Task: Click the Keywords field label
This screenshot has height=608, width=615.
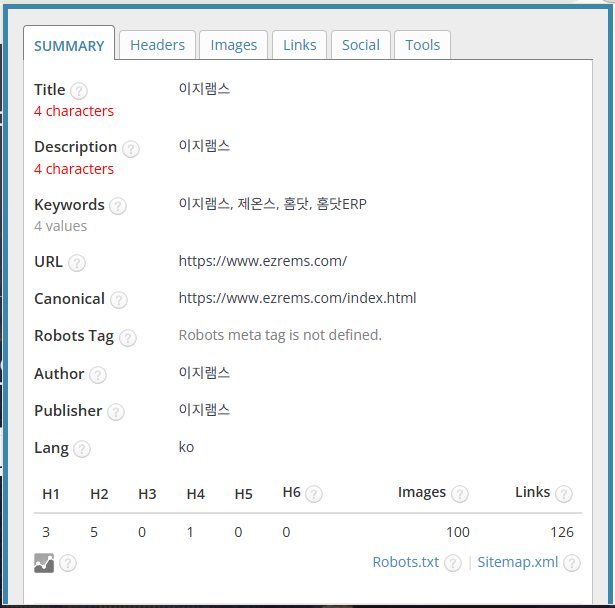Action: (x=69, y=205)
